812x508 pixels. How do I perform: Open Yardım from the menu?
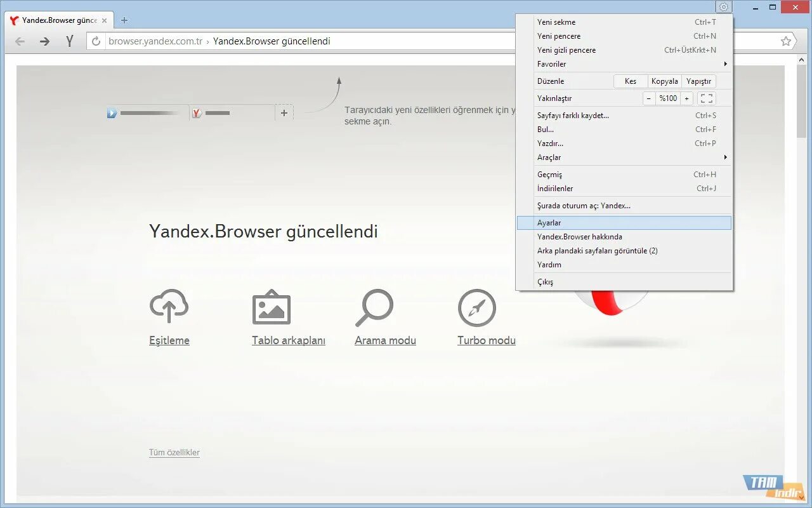click(625, 265)
